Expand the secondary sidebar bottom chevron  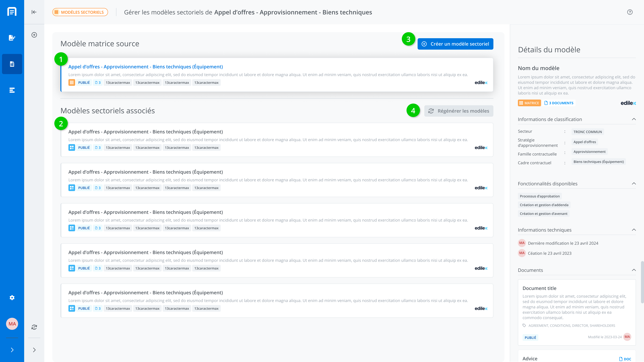[34, 350]
